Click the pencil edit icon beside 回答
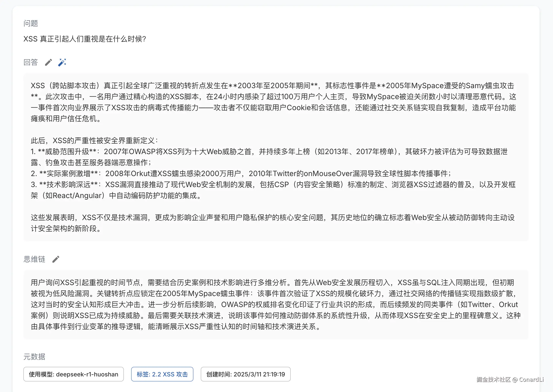The height and width of the screenshot is (392, 553). coord(48,62)
